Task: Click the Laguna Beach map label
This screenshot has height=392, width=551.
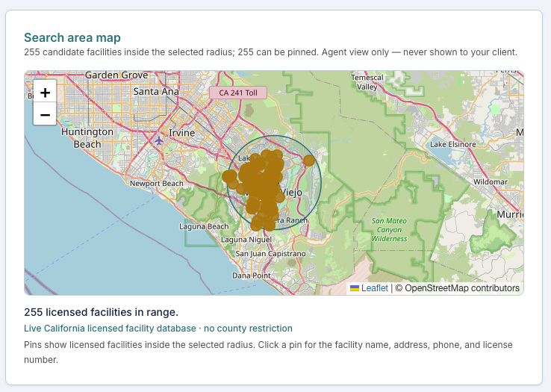Action: click(x=204, y=226)
